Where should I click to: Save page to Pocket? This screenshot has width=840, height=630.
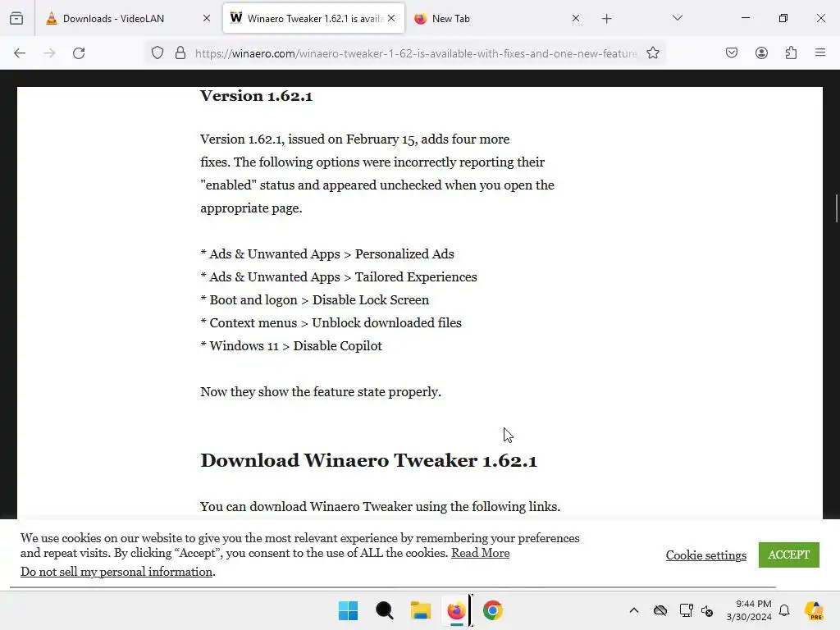click(732, 52)
